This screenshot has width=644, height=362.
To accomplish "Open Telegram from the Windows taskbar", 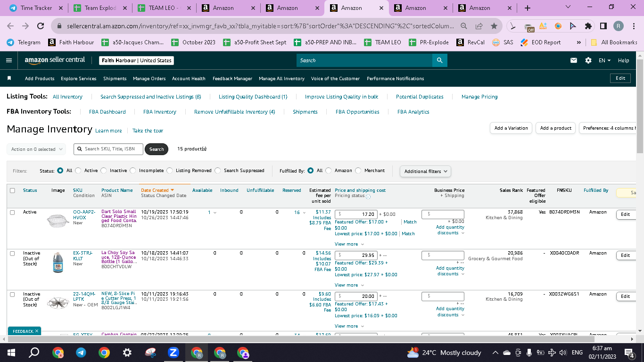I will pos(81,353).
